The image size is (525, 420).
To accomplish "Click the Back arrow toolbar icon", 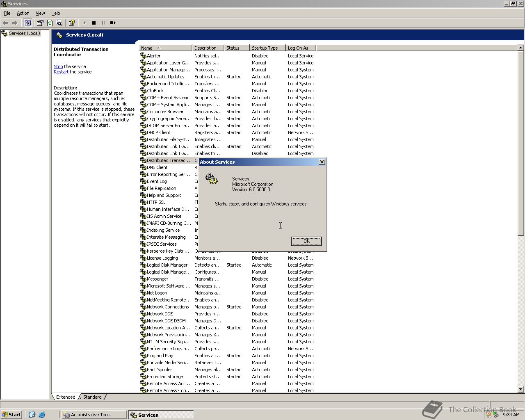I will [5, 23].
